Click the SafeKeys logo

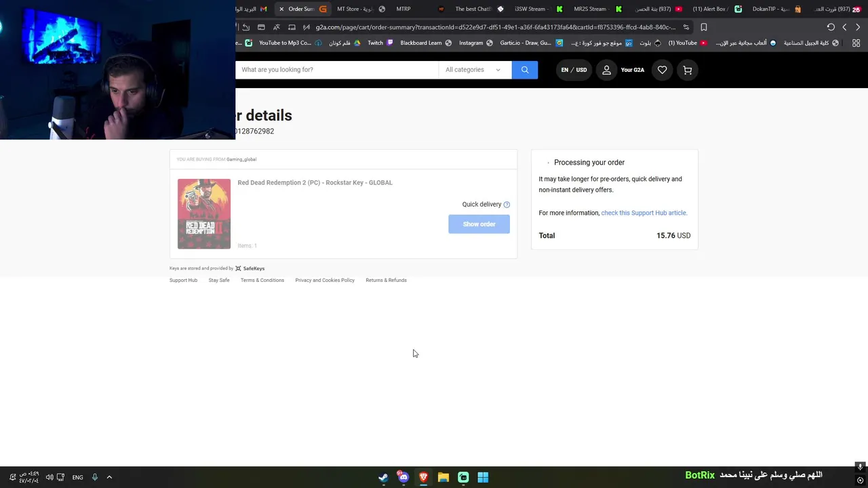click(250, 268)
